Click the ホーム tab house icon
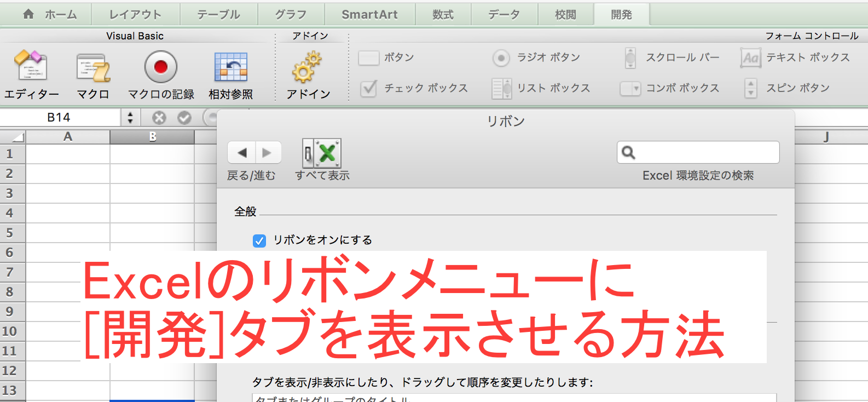 28,14
